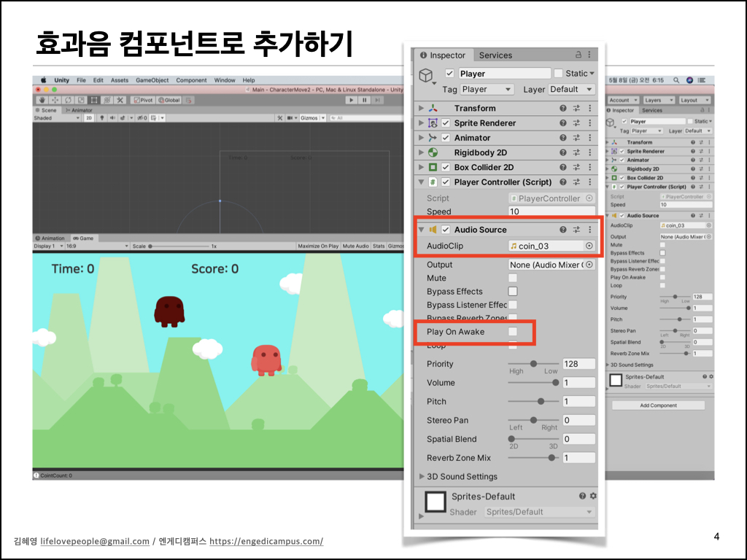Open macOS Spotlight search icon
747x560 pixels.
point(676,80)
